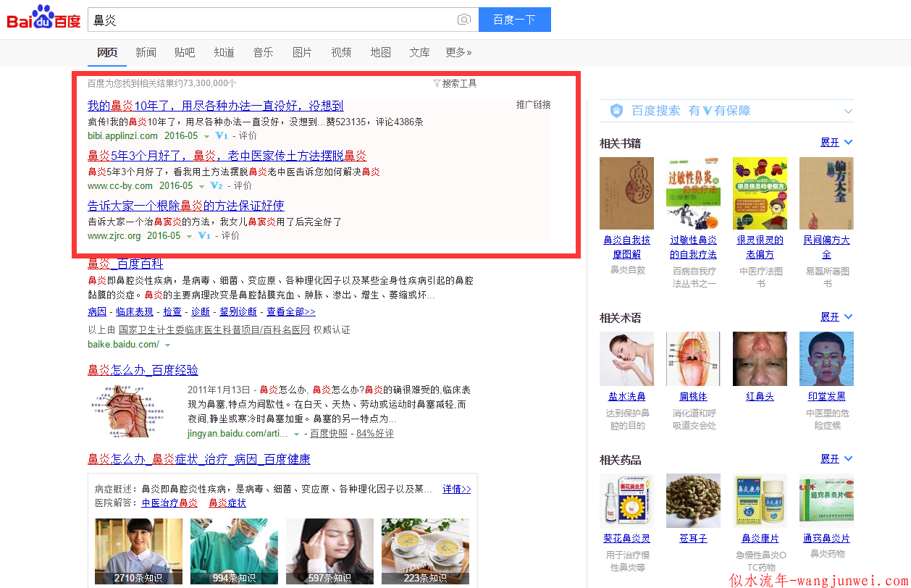Screen dimensions: 911x588
Task: Expand arrow next to jingyan.baidu.com
Action: [x=296, y=434]
